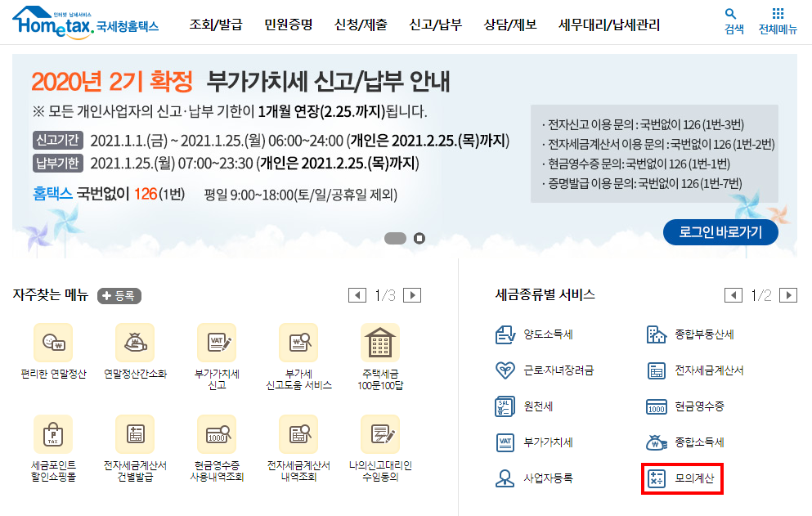Click the 원천세 icon
Image resolution: width=812 pixels, height=516 pixels.
(x=505, y=406)
